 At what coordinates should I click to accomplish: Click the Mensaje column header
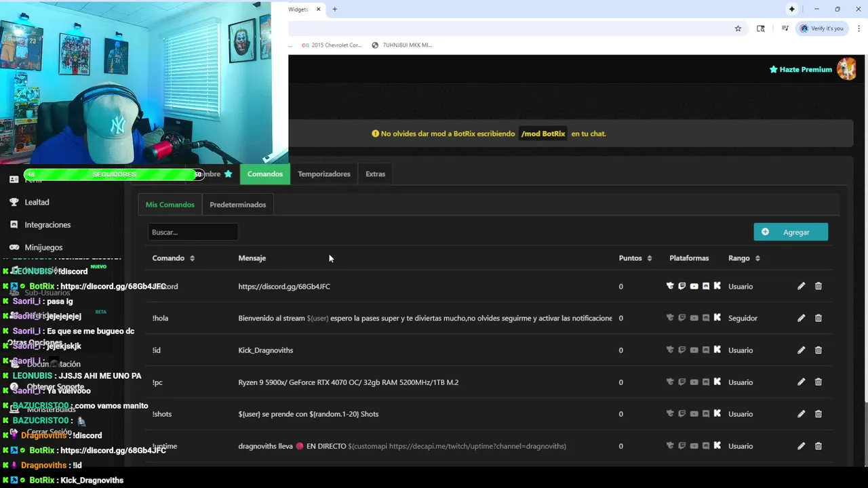pyautogui.click(x=252, y=258)
